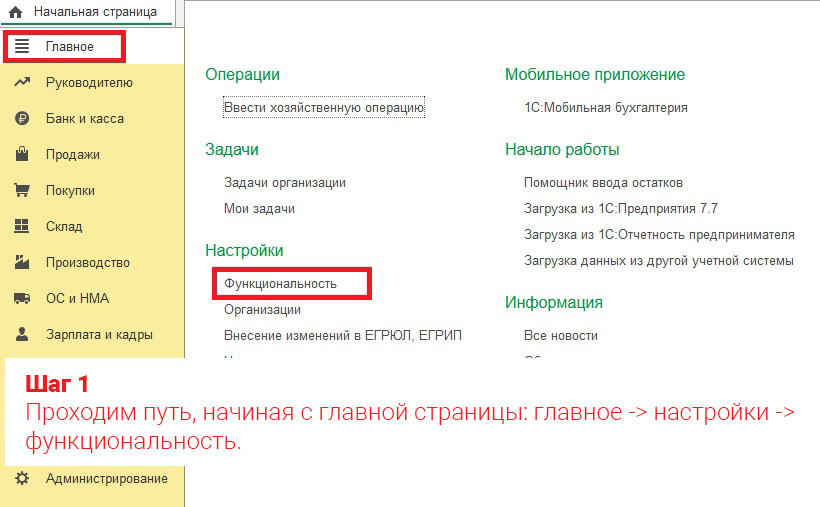Click the hamburger icon beside Главное
Image resolution: width=820 pixels, height=507 pixels.
pyautogui.click(x=22, y=46)
